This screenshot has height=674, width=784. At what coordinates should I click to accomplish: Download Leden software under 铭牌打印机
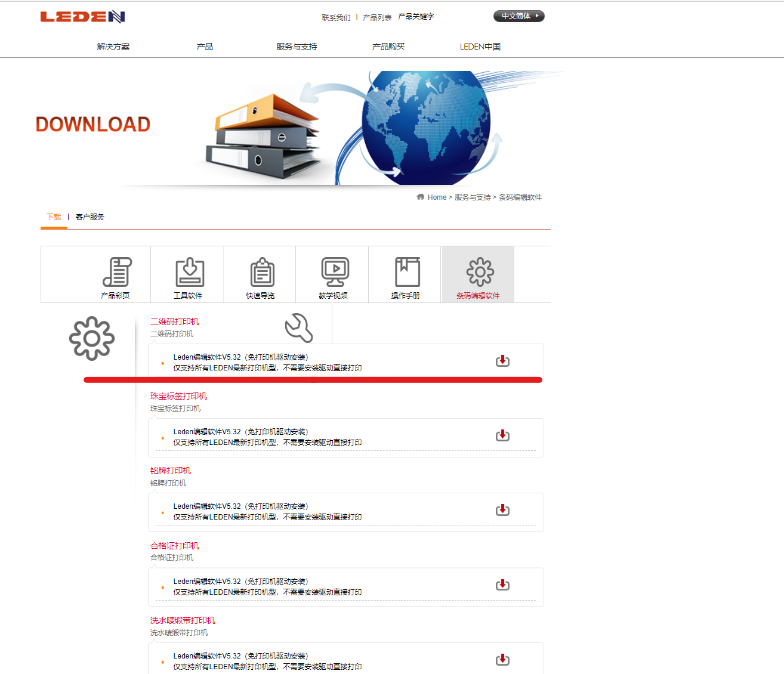[x=502, y=510]
